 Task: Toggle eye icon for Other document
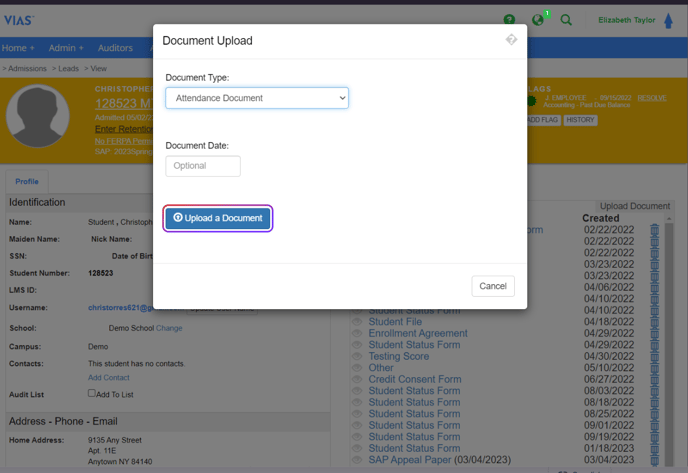[357, 368]
